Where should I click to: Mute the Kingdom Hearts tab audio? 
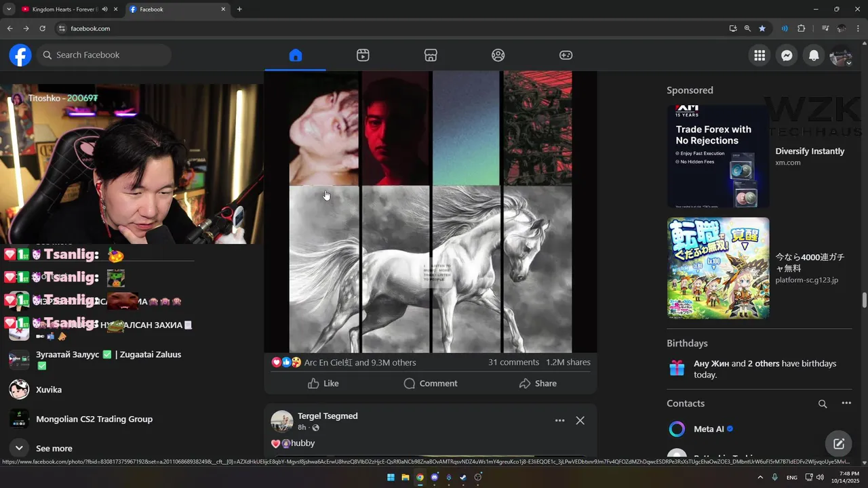click(104, 9)
